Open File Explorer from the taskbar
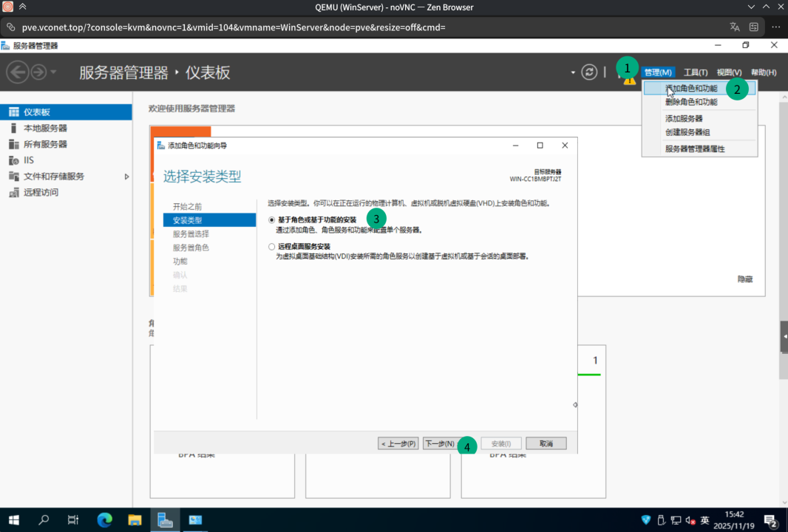The height and width of the screenshot is (532, 788). 135,520
